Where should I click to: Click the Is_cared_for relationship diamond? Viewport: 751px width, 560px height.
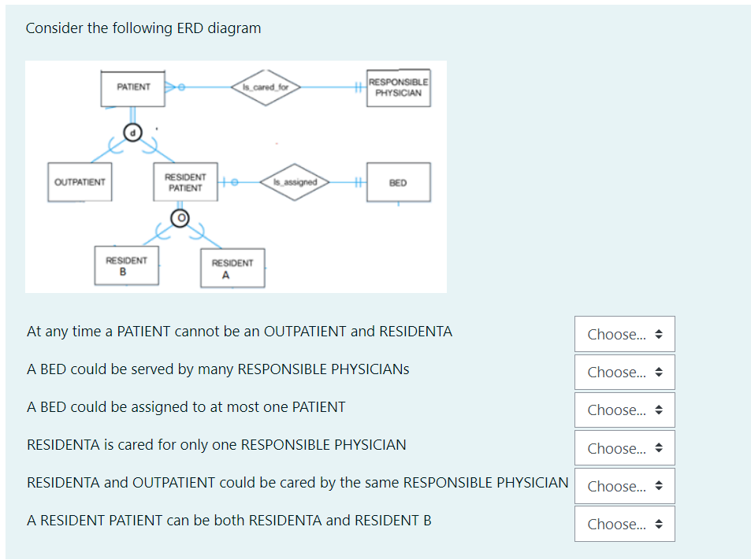(266, 88)
